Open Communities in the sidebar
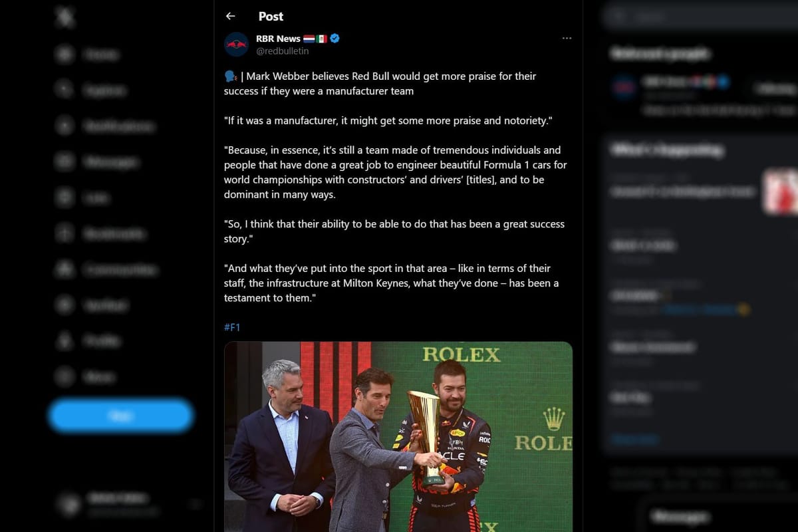 tap(106, 269)
